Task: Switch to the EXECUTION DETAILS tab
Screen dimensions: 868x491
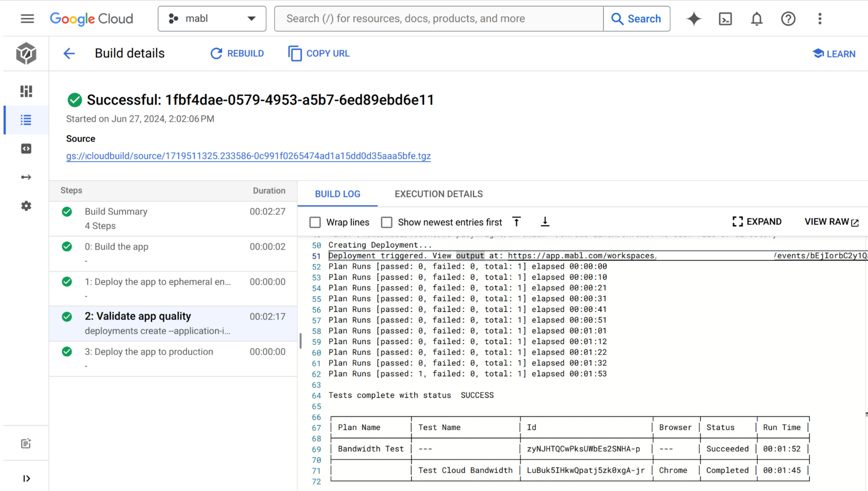Action: [x=438, y=194]
